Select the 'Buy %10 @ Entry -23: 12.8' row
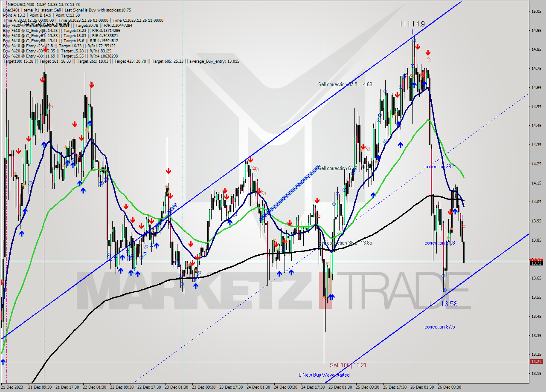 click(x=59, y=46)
